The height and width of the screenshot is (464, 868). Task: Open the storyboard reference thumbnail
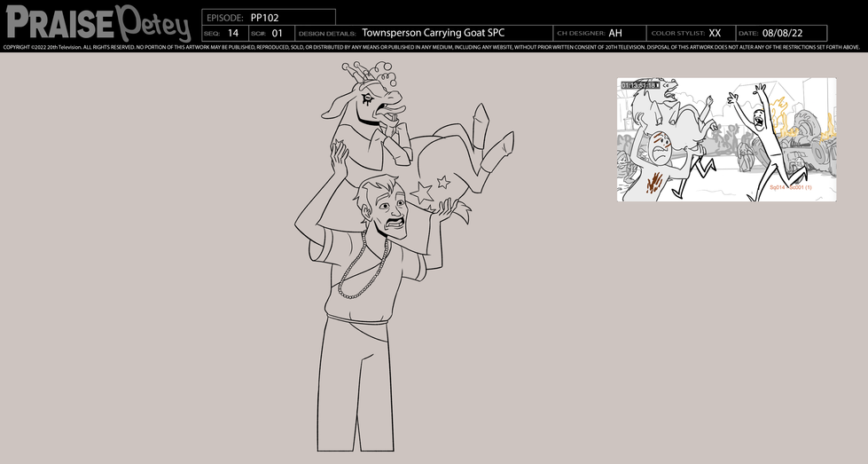726,139
